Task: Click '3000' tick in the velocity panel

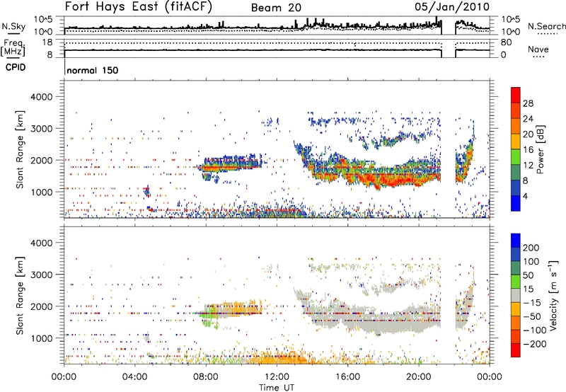Action: tap(41, 275)
